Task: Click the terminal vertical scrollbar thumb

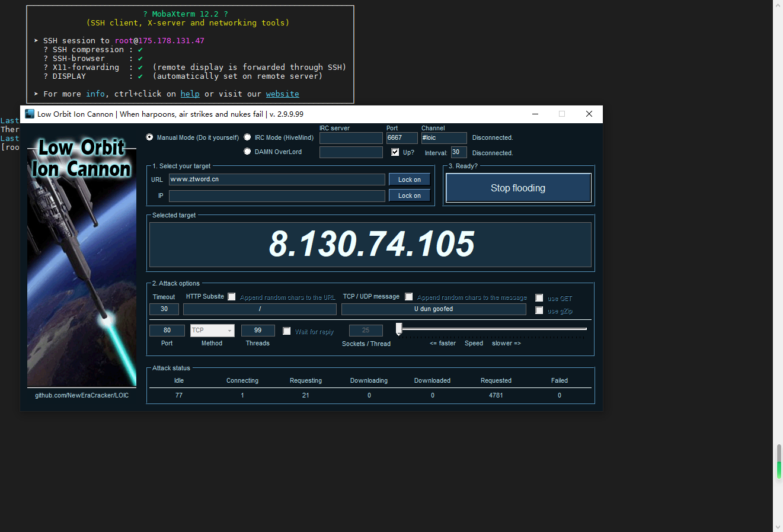Action: point(778,462)
